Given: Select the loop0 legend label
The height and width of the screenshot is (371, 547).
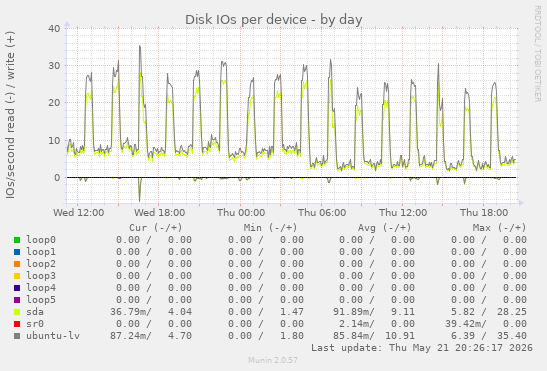Looking at the screenshot, I should point(41,240).
